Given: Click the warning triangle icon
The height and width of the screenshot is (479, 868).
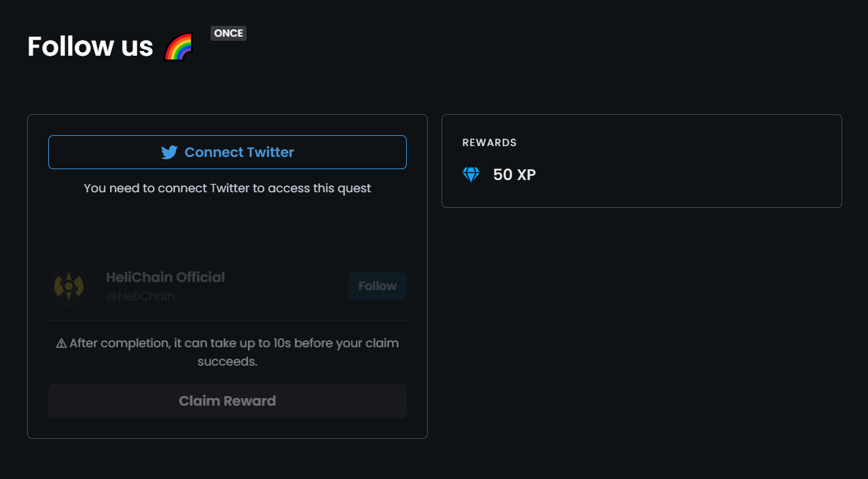Looking at the screenshot, I should (61, 344).
